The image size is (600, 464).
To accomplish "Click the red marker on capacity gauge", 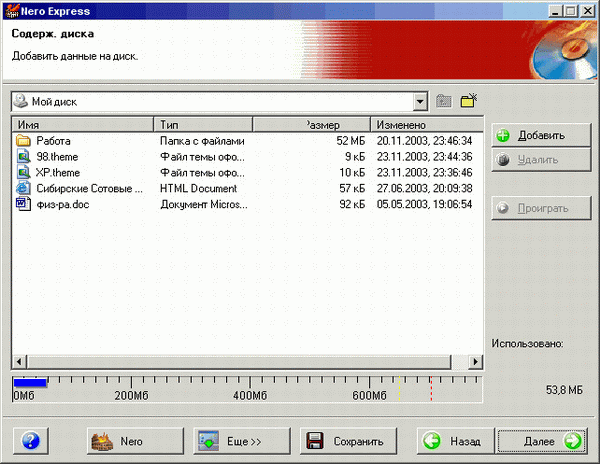I will [x=431, y=388].
